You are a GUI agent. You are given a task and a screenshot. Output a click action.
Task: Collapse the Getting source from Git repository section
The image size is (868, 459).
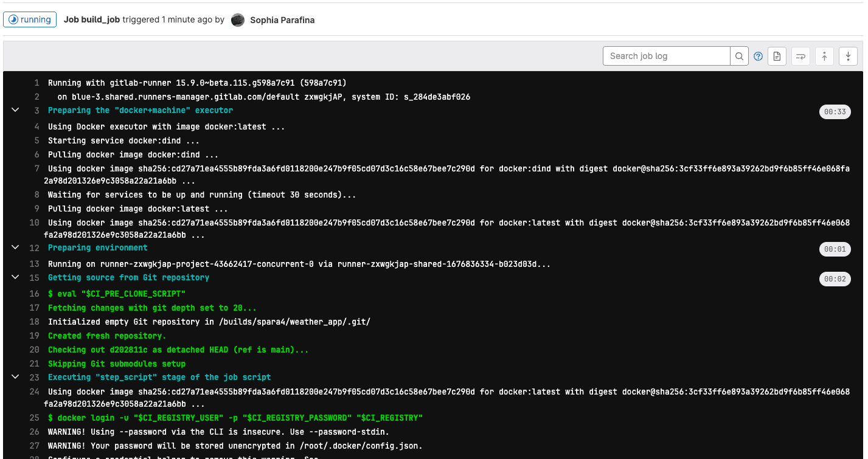click(15, 277)
